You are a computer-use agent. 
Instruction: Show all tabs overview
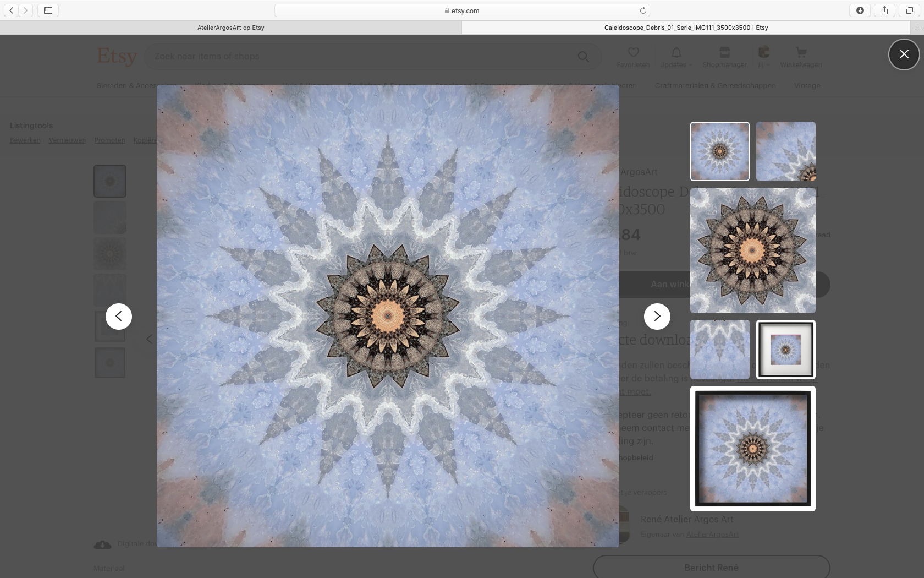click(x=910, y=10)
